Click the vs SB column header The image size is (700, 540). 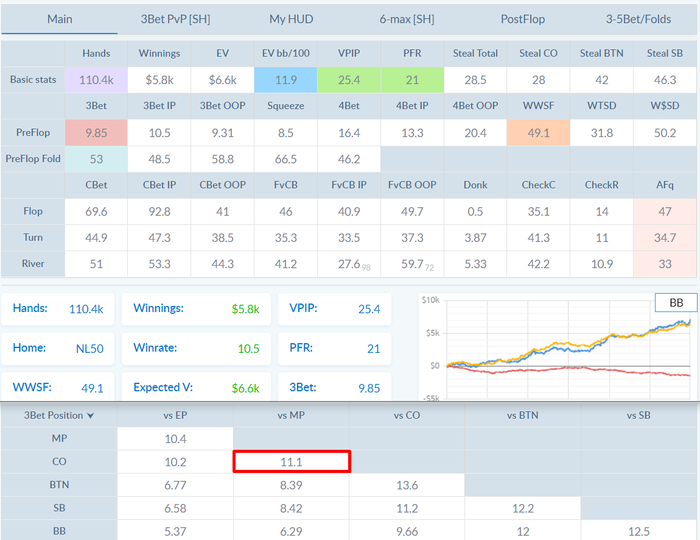point(638,415)
